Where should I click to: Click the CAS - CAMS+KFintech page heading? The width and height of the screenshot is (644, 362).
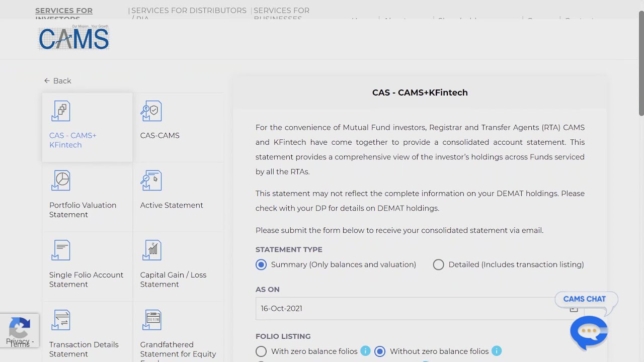[x=420, y=93]
